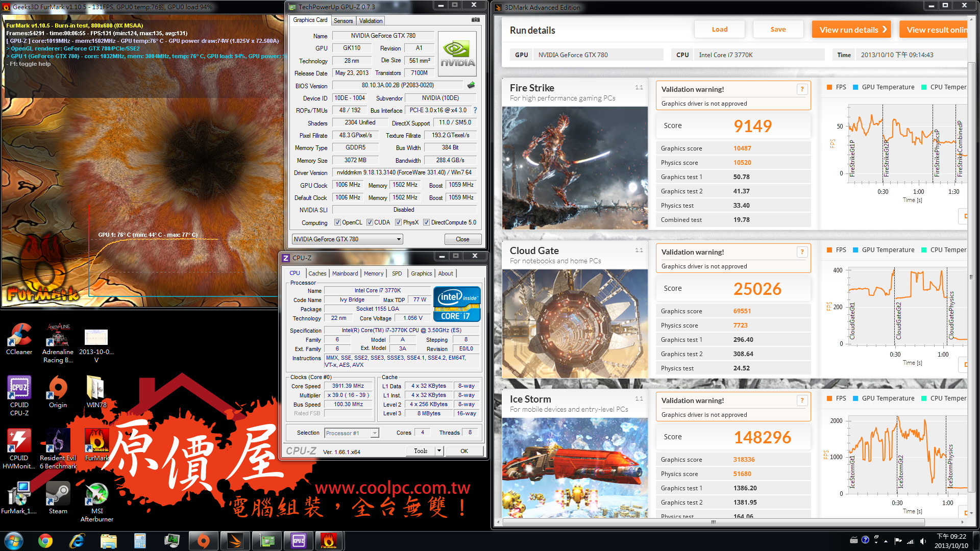
Task: Toggle the CUDA checkbox in GPU-Z
Action: coord(370,222)
